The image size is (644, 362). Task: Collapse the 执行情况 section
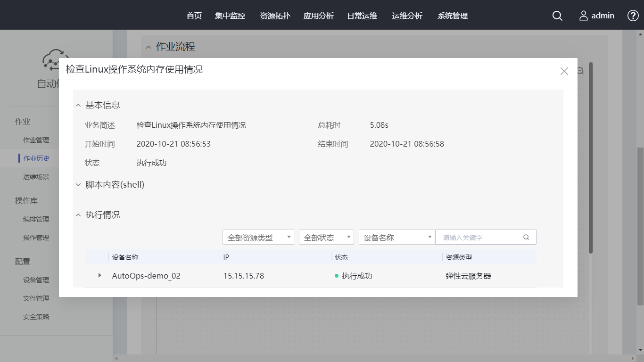[79, 215]
